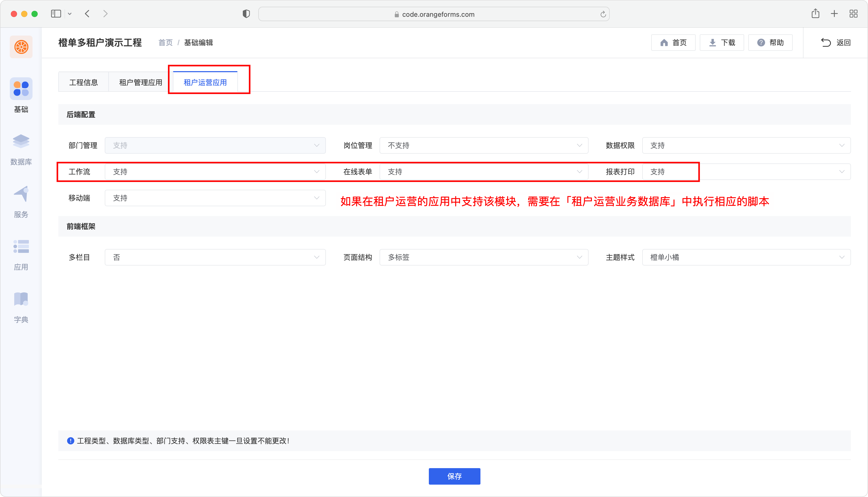This screenshot has width=868, height=497.
Task: Click the 基础编辑 breadcrumb text
Action: [198, 43]
